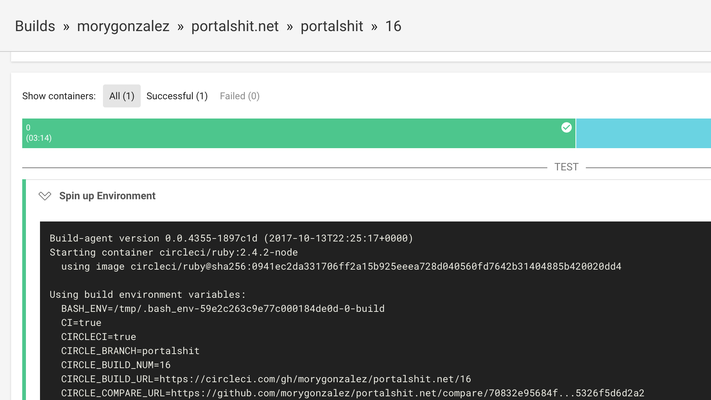Open the portalshit branch breadcrumb

point(331,26)
